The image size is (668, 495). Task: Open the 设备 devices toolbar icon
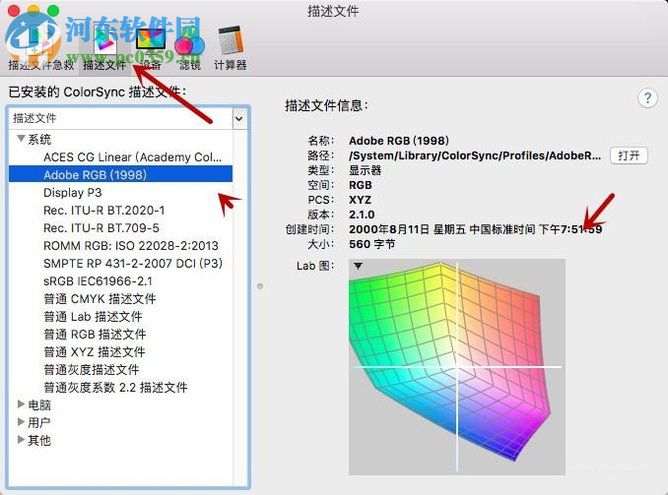tap(150, 49)
